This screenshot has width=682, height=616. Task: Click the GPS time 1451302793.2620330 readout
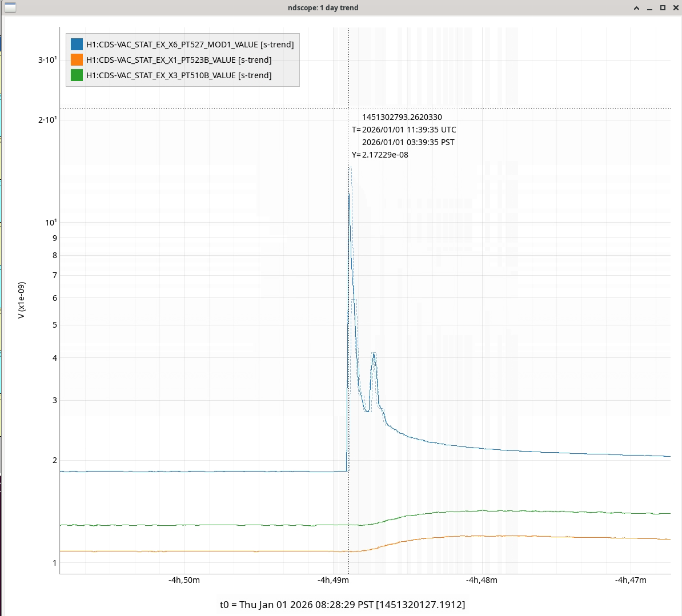(x=402, y=117)
